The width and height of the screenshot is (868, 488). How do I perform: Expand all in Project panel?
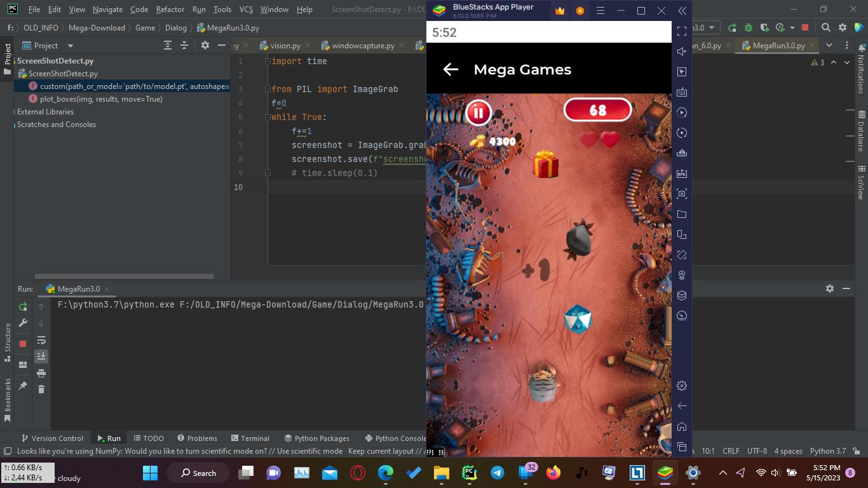(168, 46)
